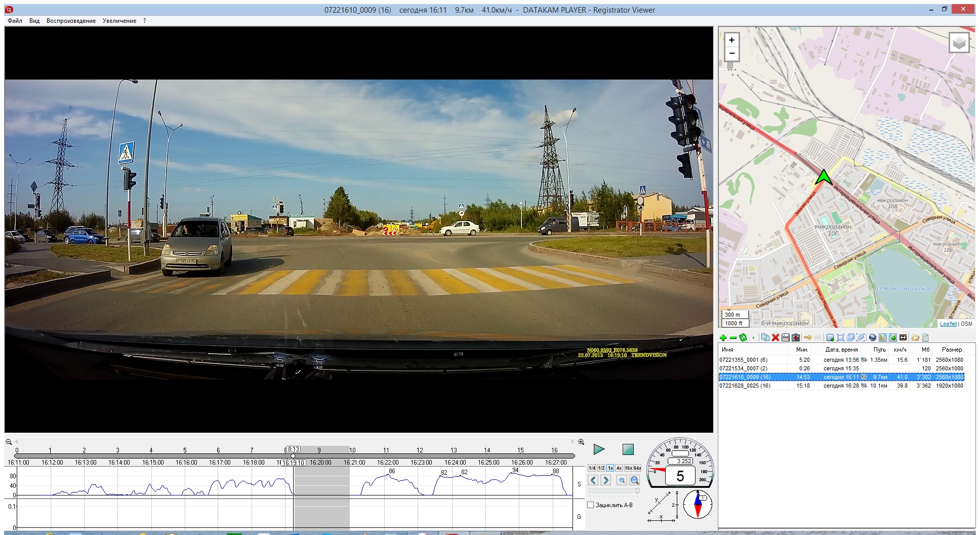Click the red X delete icon
Image resolution: width=980 pixels, height=535 pixels.
pos(775,338)
